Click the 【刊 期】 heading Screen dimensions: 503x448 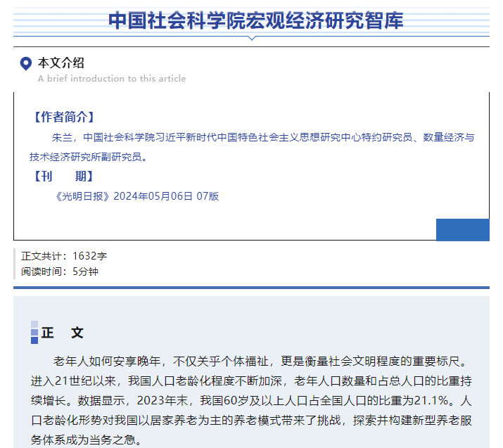pos(63,177)
